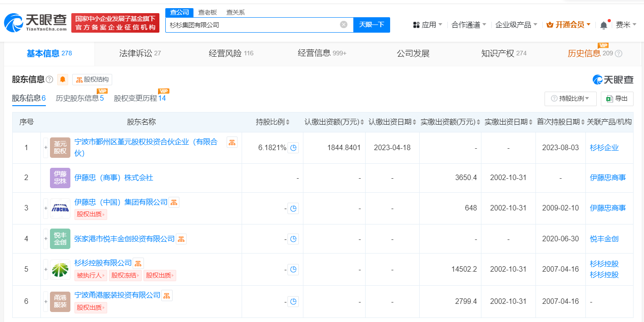Click the 堇元股权 logo thumbnail
Image resolution: width=644 pixels, height=322 pixels.
point(60,148)
